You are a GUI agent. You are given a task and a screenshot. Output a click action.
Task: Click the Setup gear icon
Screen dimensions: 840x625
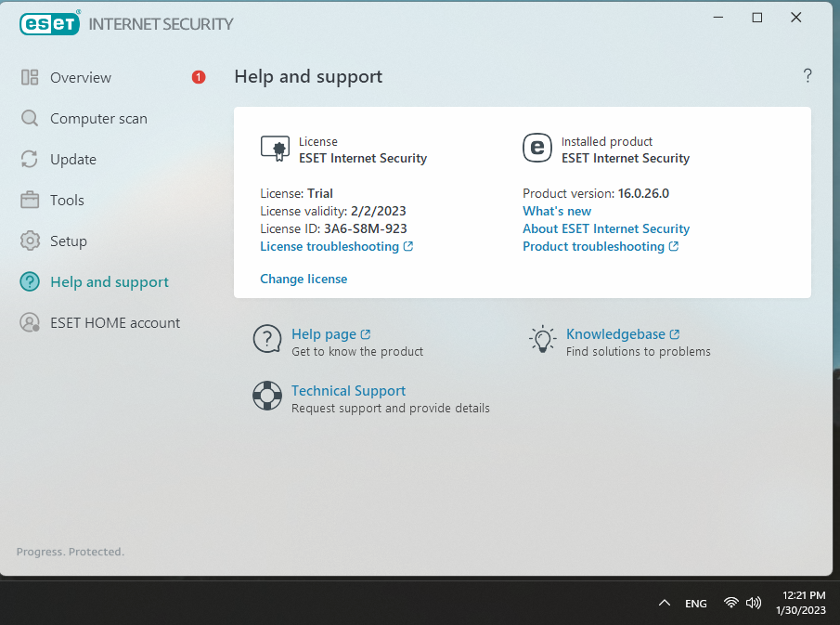click(x=30, y=241)
